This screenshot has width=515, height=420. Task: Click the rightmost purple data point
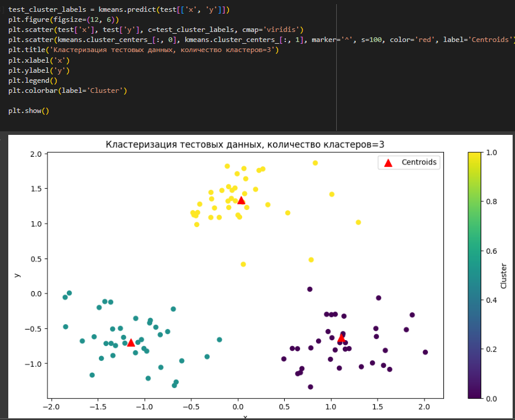pos(426,352)
